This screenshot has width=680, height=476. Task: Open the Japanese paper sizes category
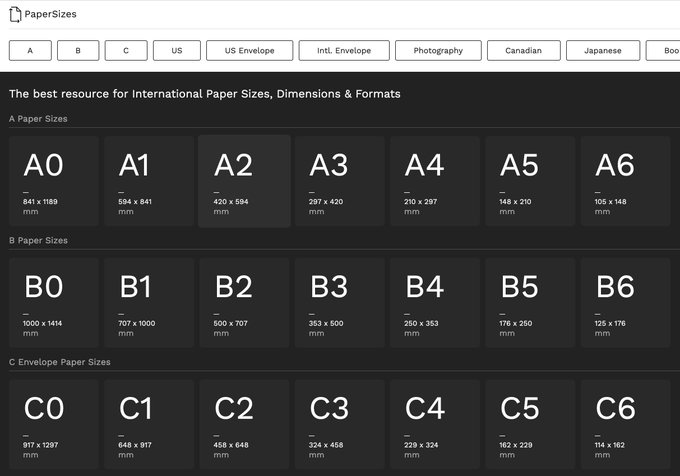603,50
